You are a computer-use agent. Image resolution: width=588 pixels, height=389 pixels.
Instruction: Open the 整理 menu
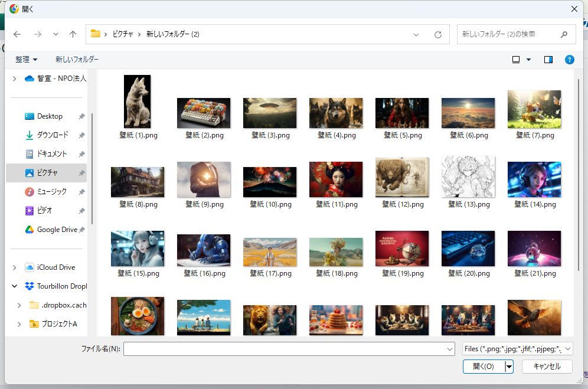point(27,60)
